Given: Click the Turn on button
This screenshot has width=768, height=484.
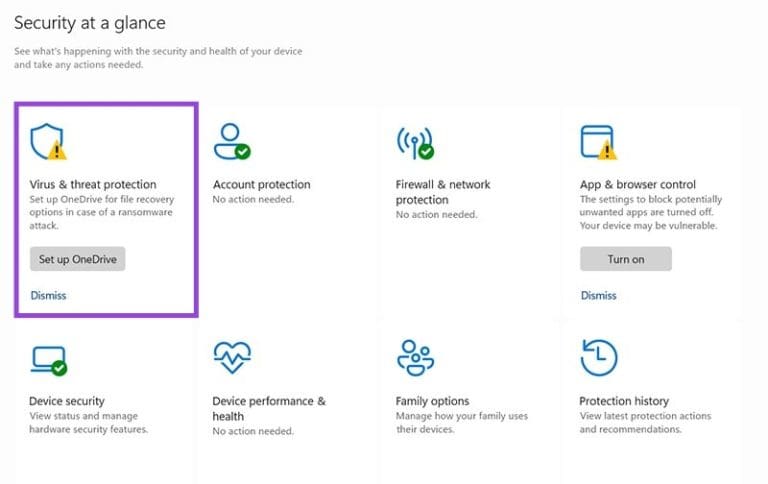Looking at the screenshot, I should click(x=625, y=259).
